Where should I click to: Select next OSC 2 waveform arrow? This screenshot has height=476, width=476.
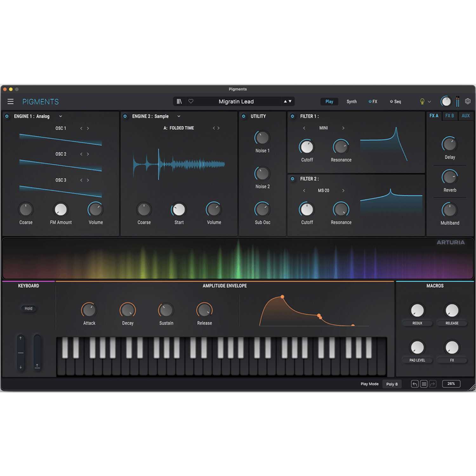pyautogui.click(x=88, y=154)
